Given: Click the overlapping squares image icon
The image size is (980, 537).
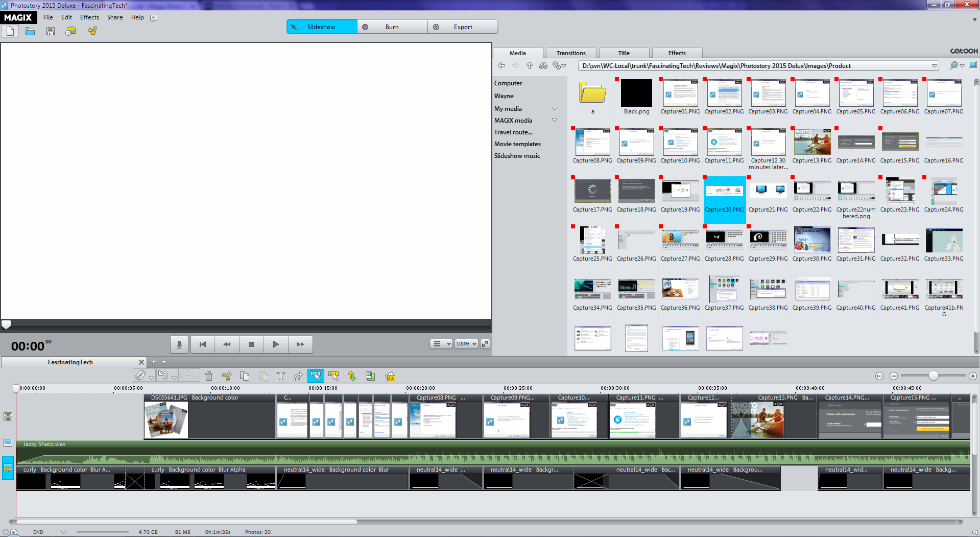Looking at the screenshot, I should click(370, 376).
